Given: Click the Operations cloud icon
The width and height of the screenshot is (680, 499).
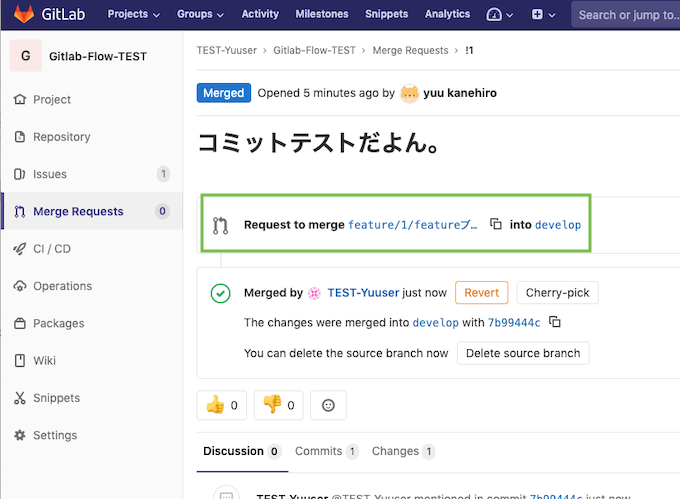Looking at the screenshot, I should click(20, 286).
